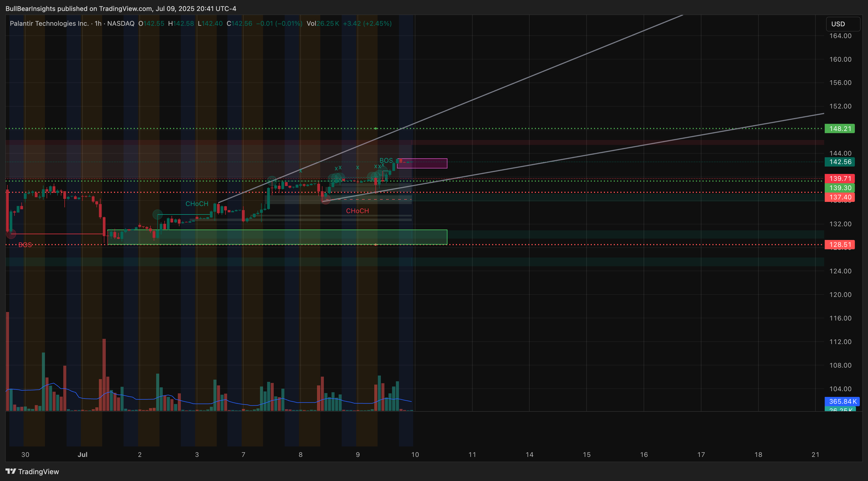This screenshot has height=481, width=868.
Task: Click the 164.00 price axis tick
Action: [x=840, y=36]
